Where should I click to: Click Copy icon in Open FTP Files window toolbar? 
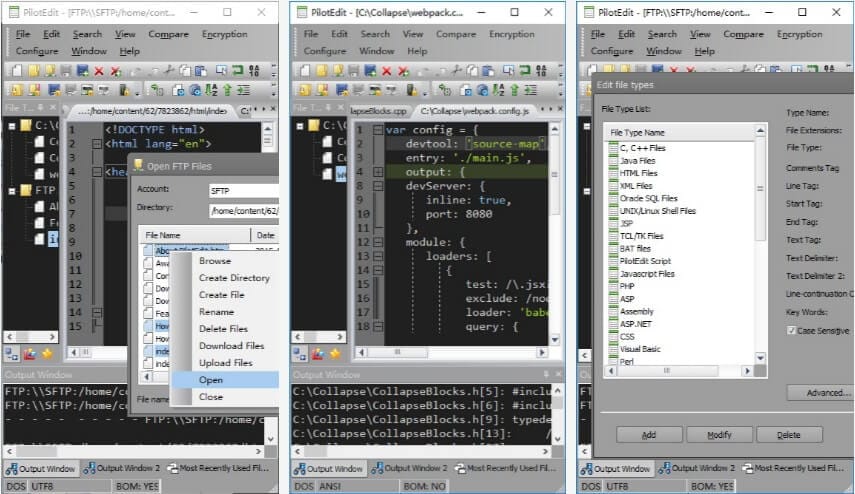coord(185,71)
